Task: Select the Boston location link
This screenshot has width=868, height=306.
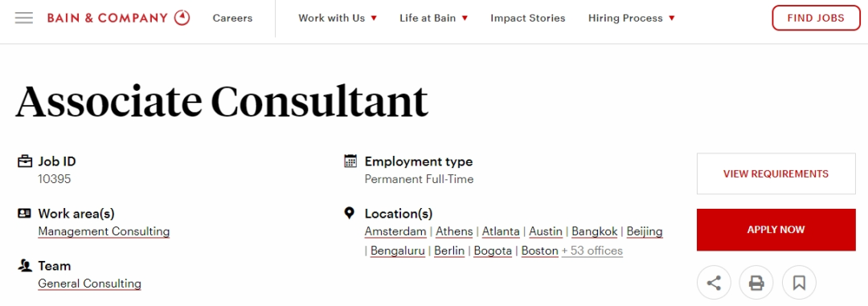Action: pos(540,251)
